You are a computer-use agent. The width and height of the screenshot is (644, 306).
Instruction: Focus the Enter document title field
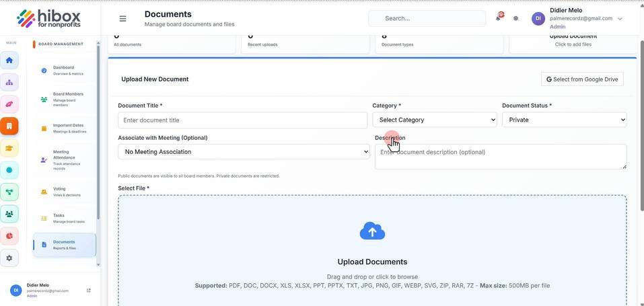click(x=243, y=120)
